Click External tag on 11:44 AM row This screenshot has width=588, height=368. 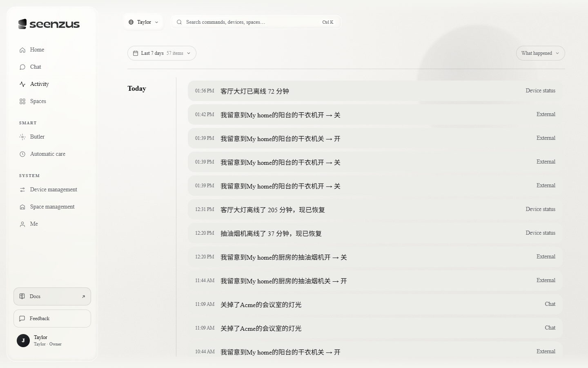point(546,280)
